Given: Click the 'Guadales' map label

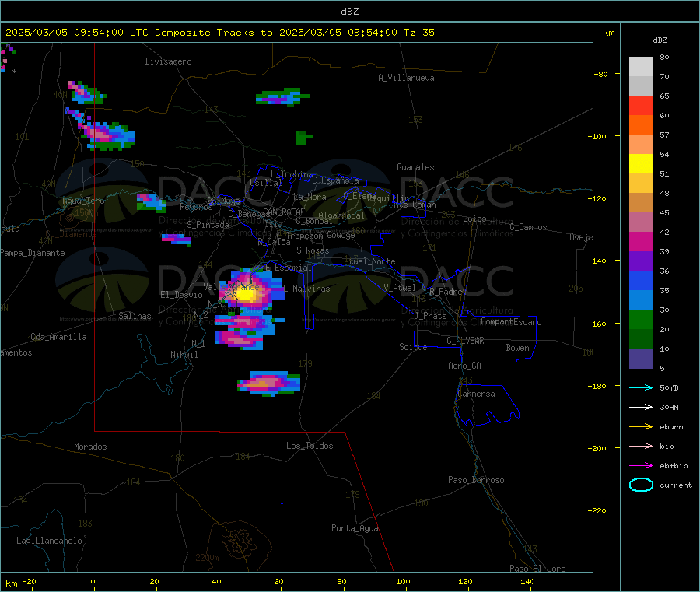Looking at the screenshot, I should 415,167.
